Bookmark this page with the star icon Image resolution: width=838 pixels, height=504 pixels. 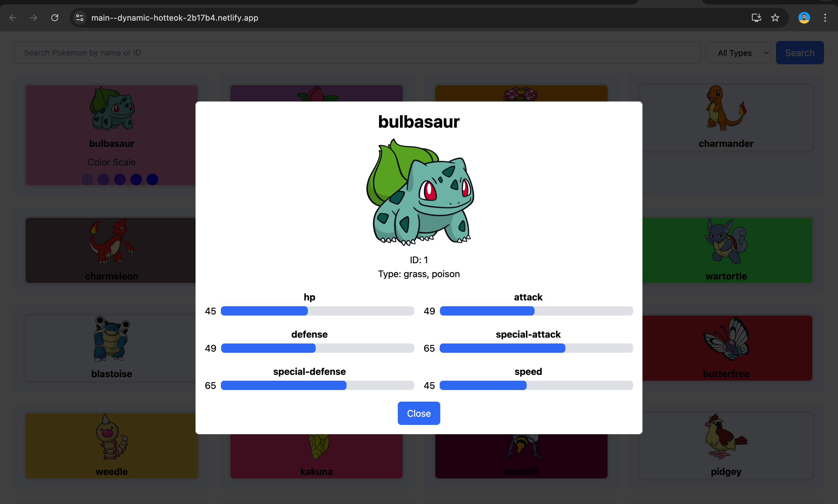click(775, 18)
